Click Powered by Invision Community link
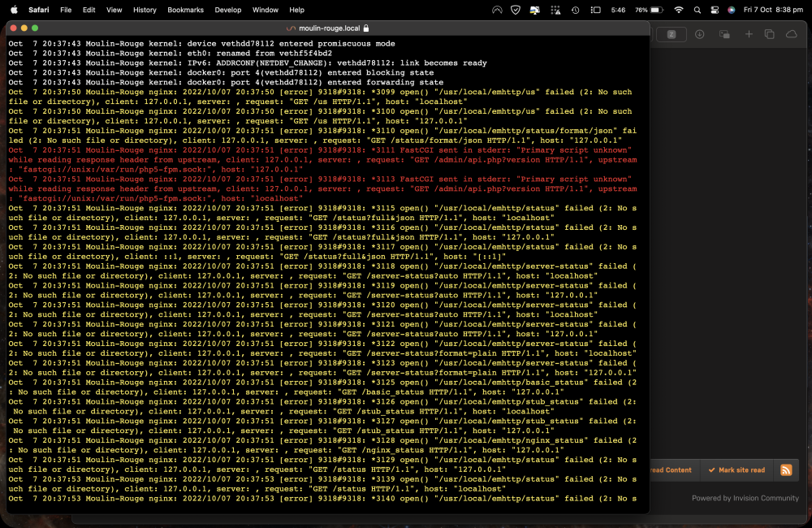The image size is (812, 528). [745, 498]
